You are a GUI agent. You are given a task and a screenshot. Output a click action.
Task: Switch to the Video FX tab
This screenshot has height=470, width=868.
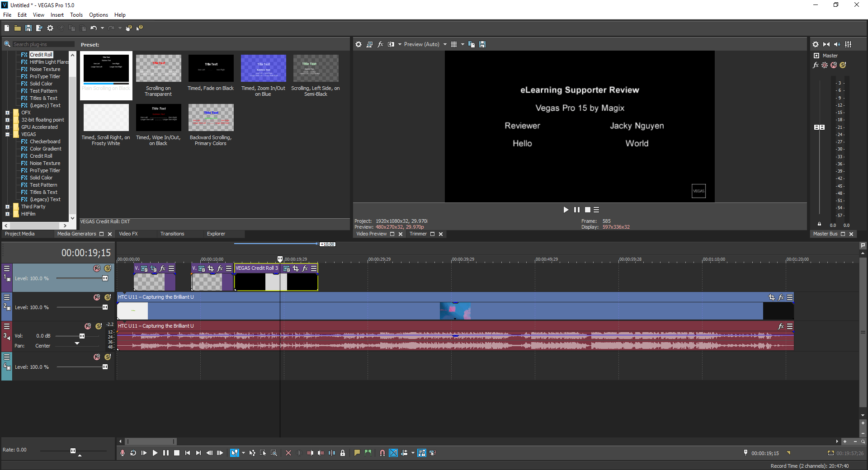128,234
